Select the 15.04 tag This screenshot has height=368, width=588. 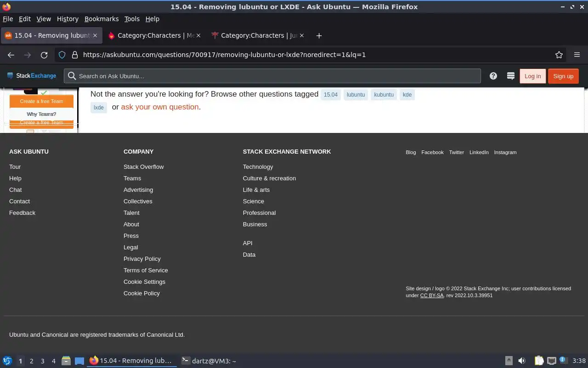click(x=331, y=95)
